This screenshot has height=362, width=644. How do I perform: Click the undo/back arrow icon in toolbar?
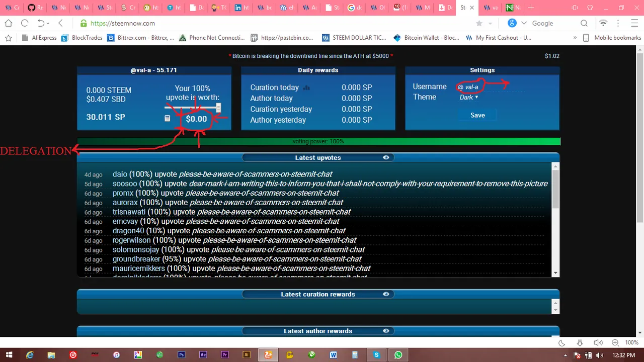tap(41, 23)
